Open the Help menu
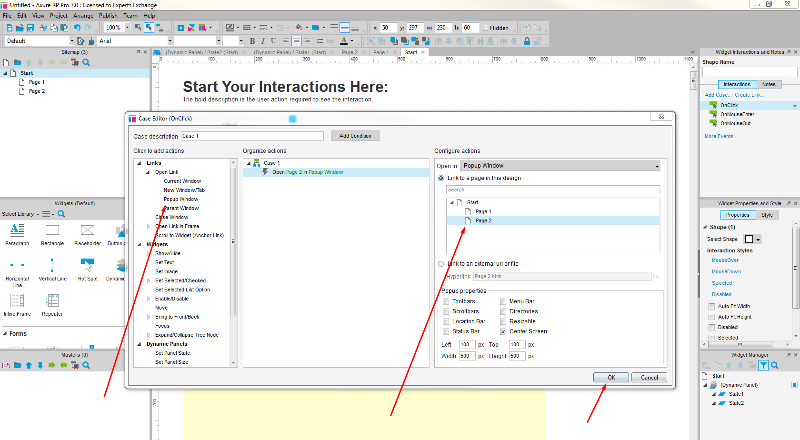Viewport: 800px width, 440px height. point(149,16)
